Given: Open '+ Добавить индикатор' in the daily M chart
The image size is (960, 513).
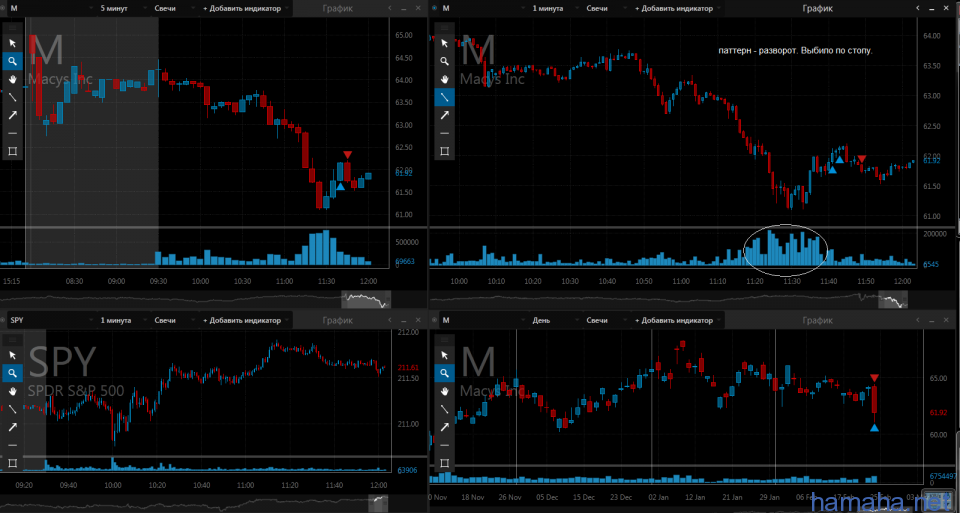Looking at the screenshot, I should (x=678, y=320).
